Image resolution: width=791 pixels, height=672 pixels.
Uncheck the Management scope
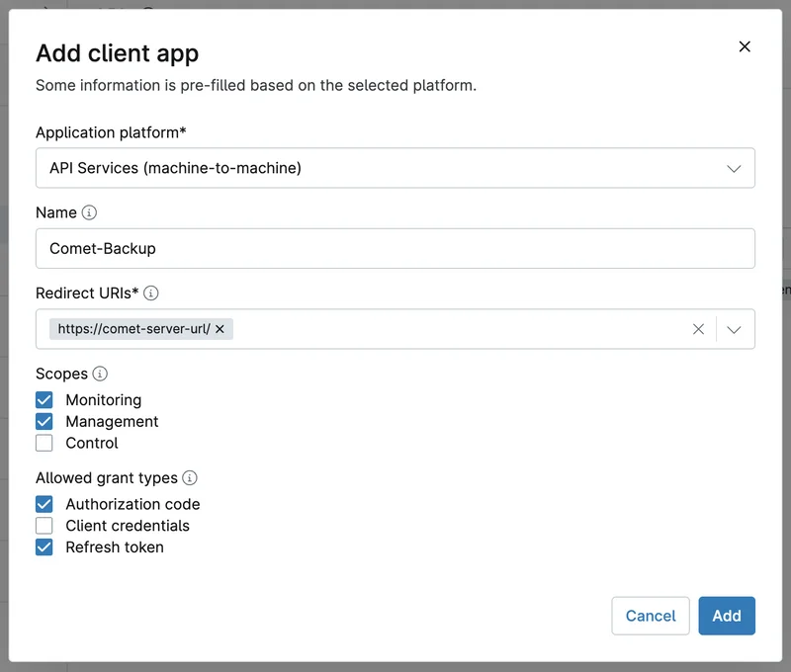point(44,421)
